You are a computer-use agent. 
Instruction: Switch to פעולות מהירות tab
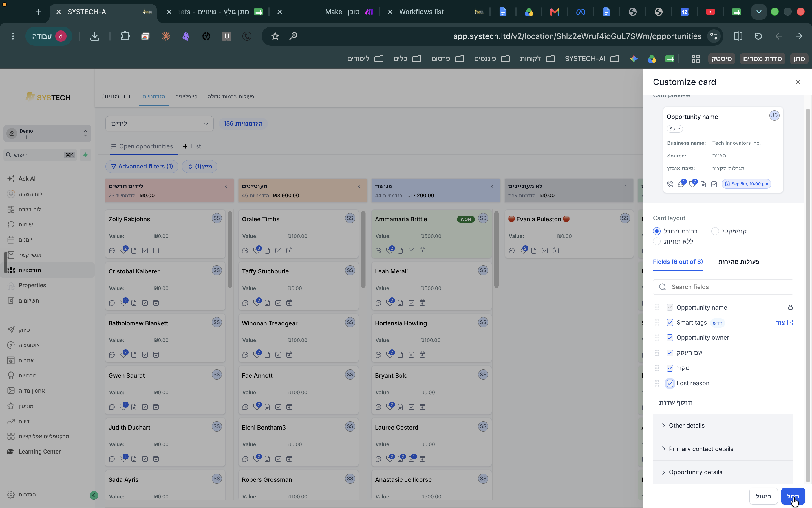point(738,262)
